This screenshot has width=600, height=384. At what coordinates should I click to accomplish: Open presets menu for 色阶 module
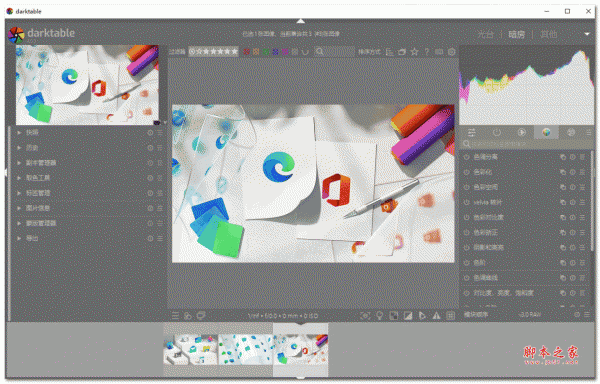582,263
